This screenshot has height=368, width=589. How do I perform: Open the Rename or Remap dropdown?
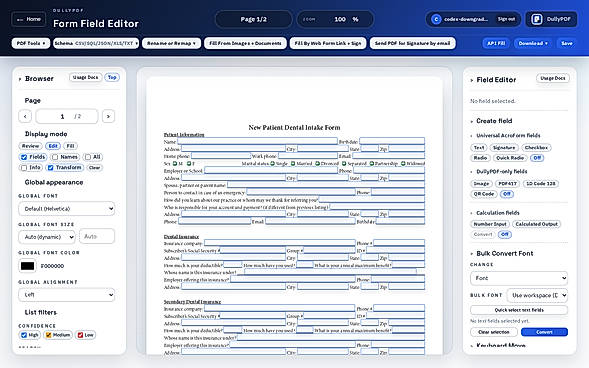[171, 43]
